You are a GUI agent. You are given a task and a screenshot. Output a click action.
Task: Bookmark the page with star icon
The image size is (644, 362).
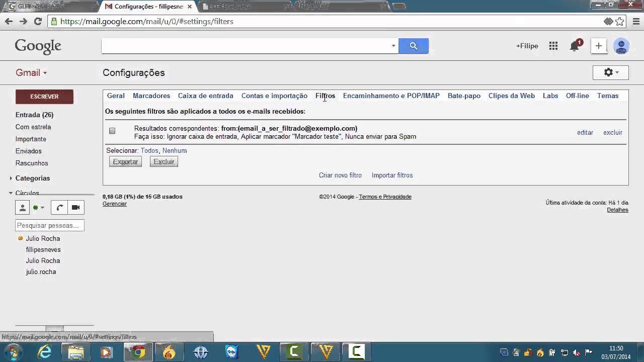pyautogui.click(x=620, y=21)
